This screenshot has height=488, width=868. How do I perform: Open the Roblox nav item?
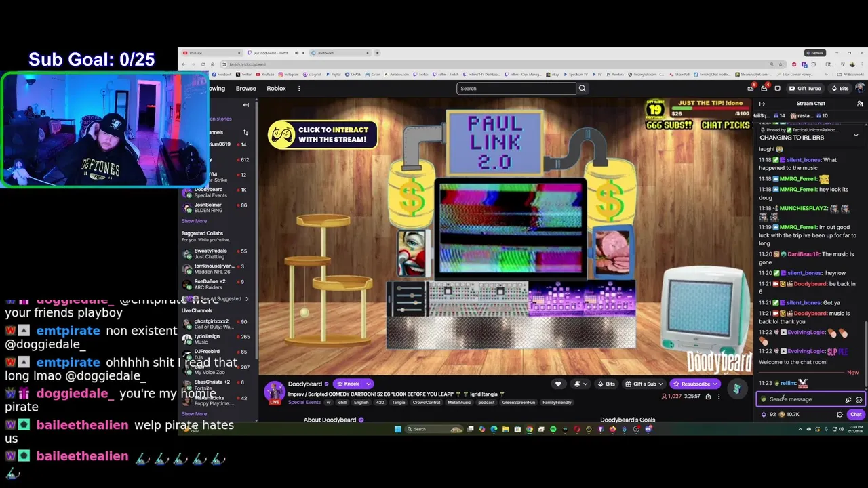(x=276, y=88)
